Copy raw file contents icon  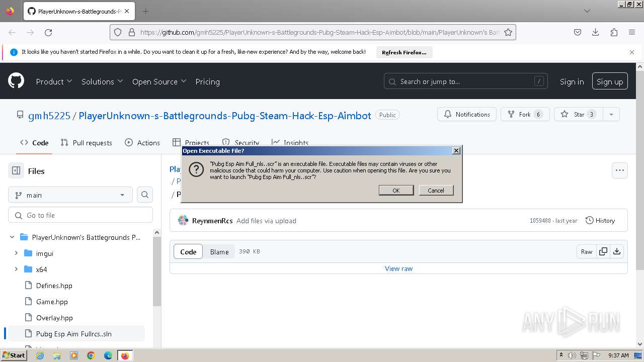tap(603, 252)
